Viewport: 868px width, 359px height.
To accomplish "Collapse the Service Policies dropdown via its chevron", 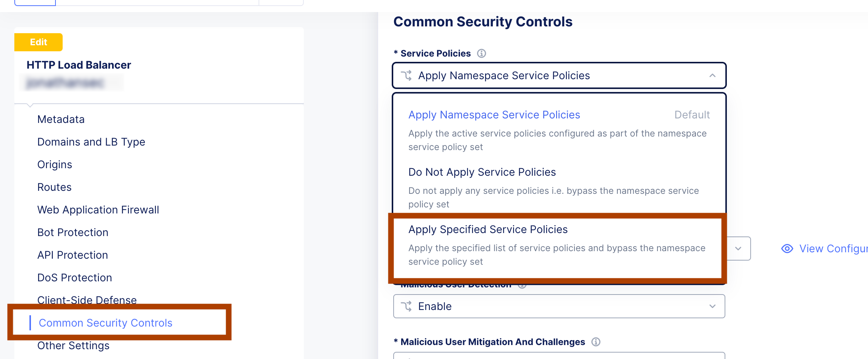I will click(713, 75).
